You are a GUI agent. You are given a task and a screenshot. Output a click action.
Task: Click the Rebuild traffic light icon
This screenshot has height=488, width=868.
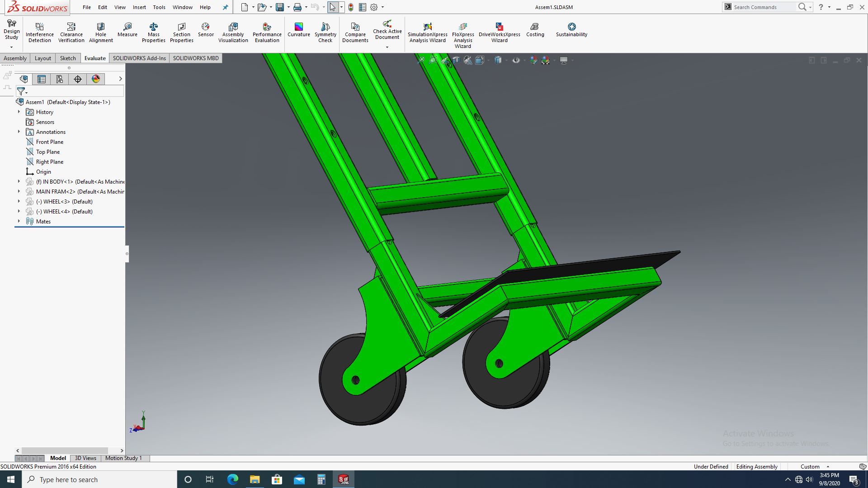point(351,7)
